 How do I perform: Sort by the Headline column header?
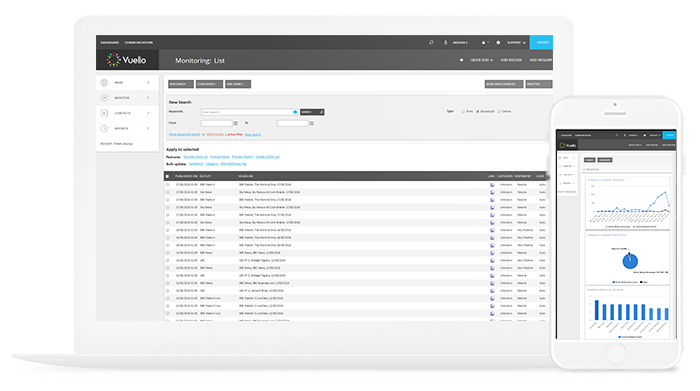point(246,176)
